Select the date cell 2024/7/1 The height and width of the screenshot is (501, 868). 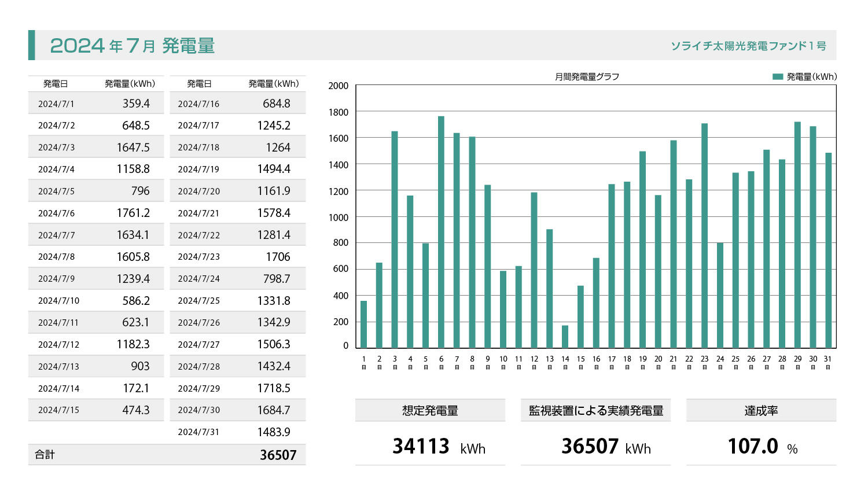point(56,104)
